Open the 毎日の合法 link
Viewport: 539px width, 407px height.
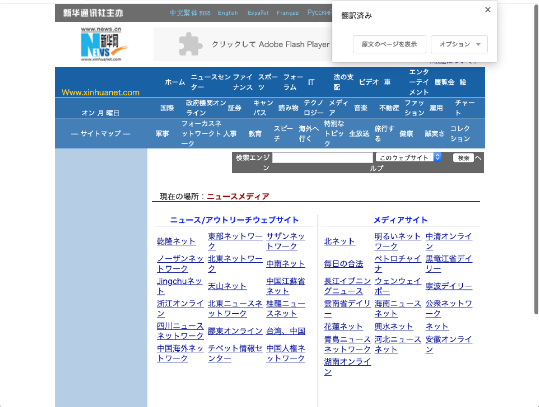[x=343, y=264]
